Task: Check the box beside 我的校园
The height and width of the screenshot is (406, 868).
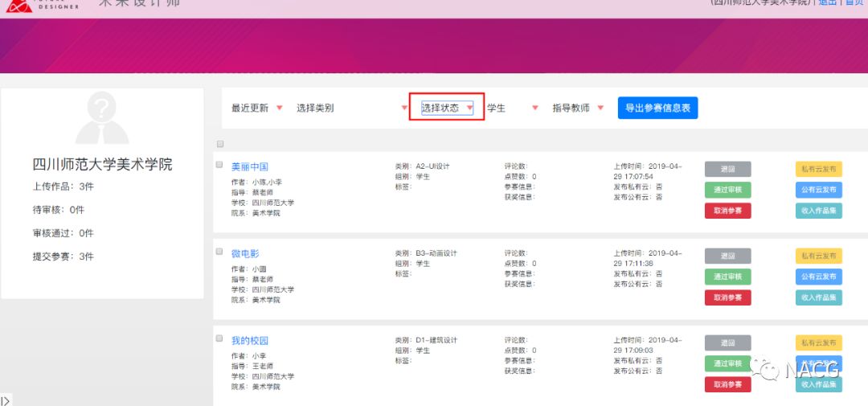Action: [219, 338]
